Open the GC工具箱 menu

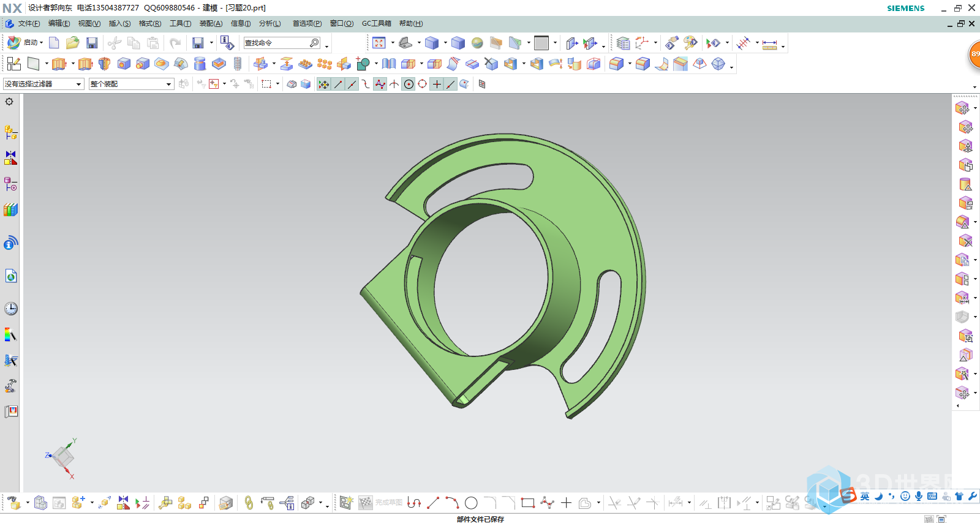pos(376,23)
